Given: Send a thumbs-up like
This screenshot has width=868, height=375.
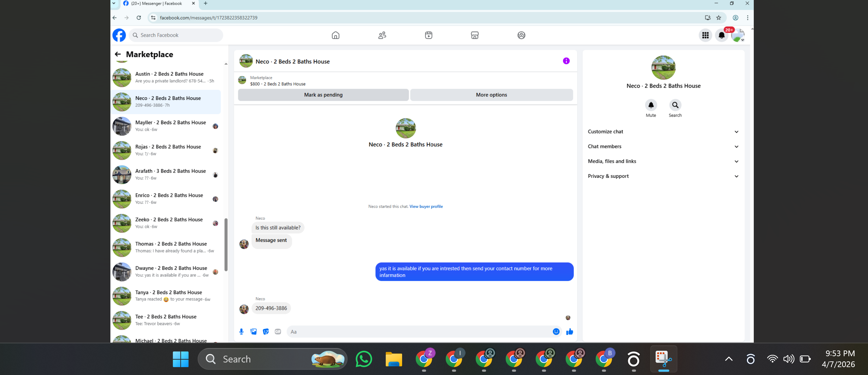Looking at the screenshot, I should coord(569,332).
